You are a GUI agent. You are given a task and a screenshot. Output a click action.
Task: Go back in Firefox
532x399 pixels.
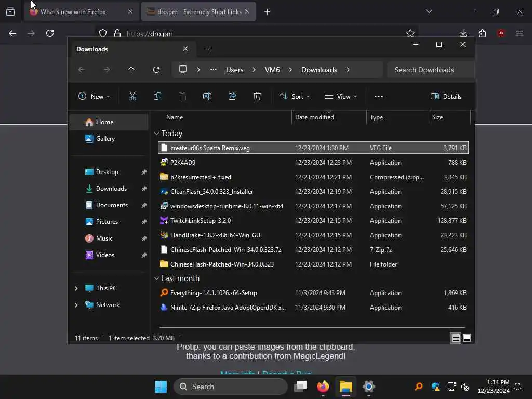[x=12, y=33]
